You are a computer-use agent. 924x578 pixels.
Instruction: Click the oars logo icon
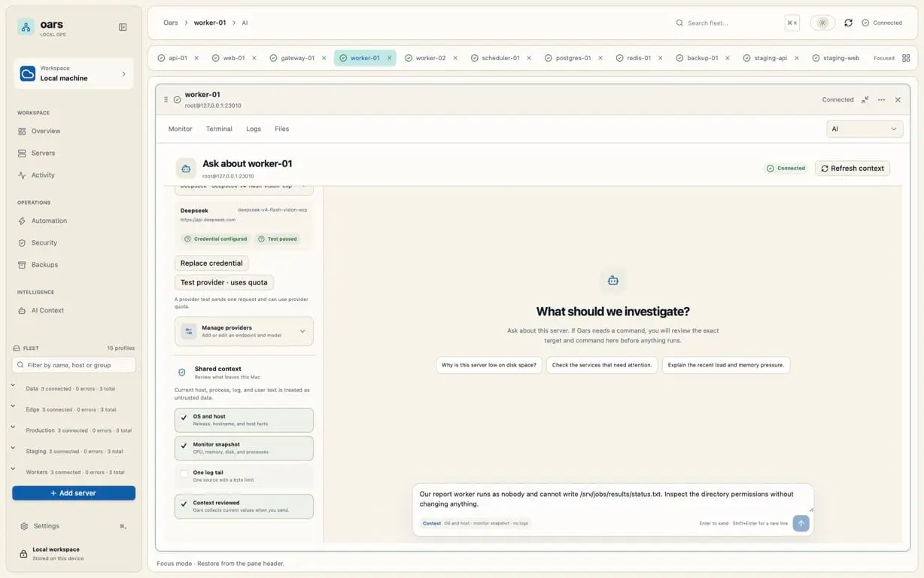pos(26,27)
